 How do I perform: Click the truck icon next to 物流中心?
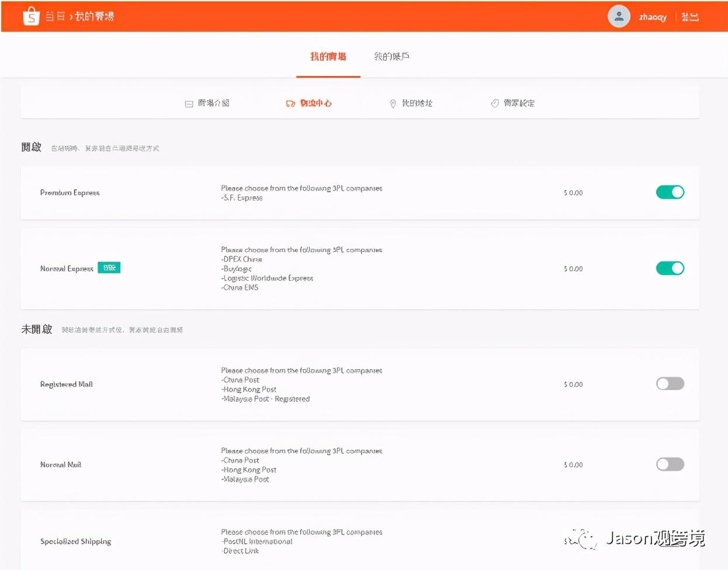[x=290, y=103]
